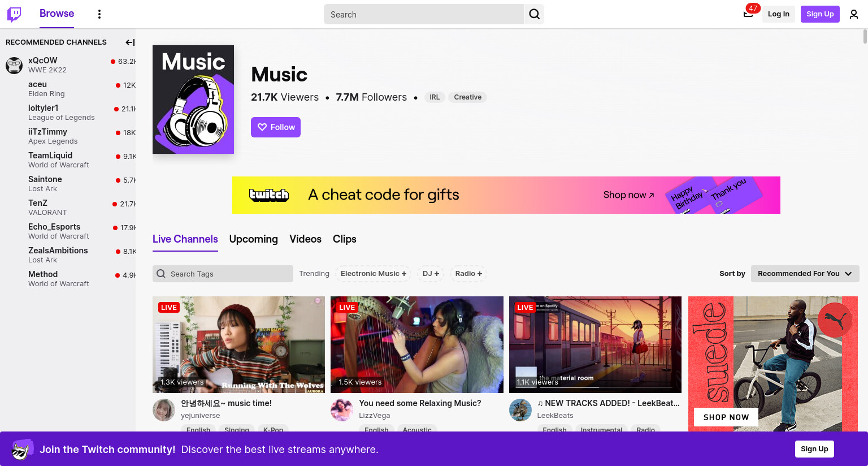This screenshot has width=868, height=466.
Task: Open the Recommended For You sort dropdown
Action: pyautogui.click(x=805, y=274)
